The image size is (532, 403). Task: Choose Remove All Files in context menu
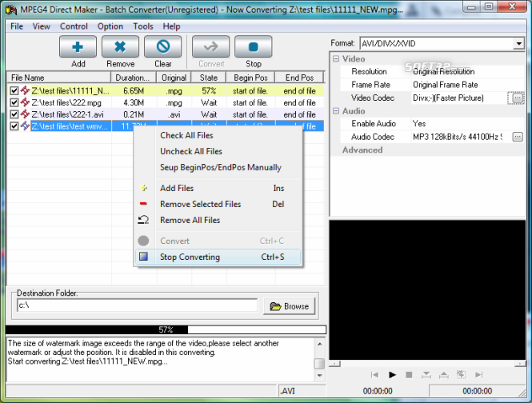[218, 220]
